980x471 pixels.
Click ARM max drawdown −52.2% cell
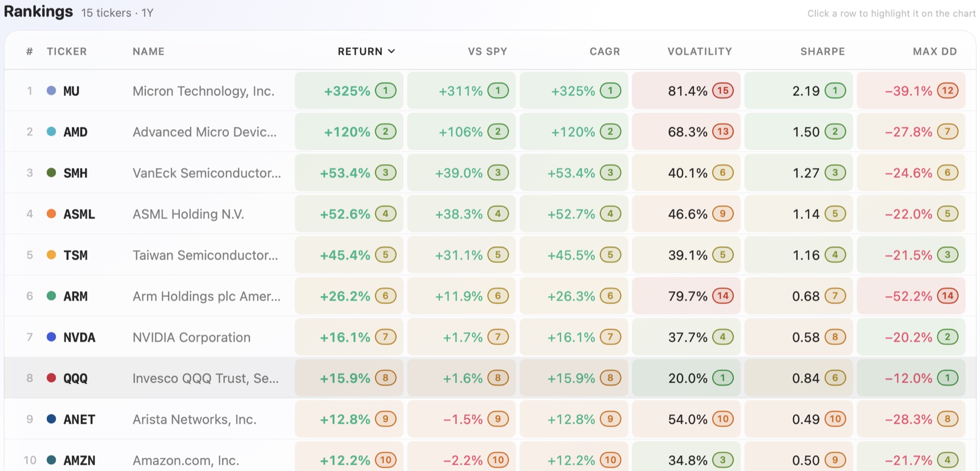coord(911,296)
